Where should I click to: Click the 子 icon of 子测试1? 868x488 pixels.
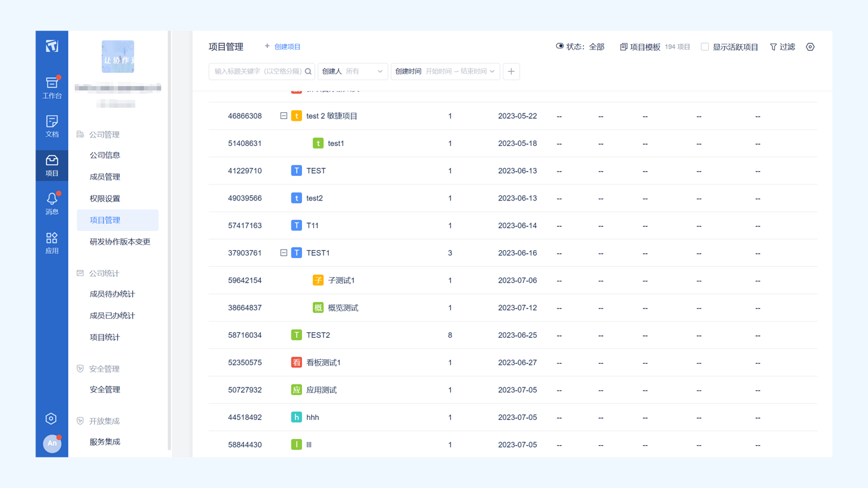pyautogui.click(x=318, y=280)
